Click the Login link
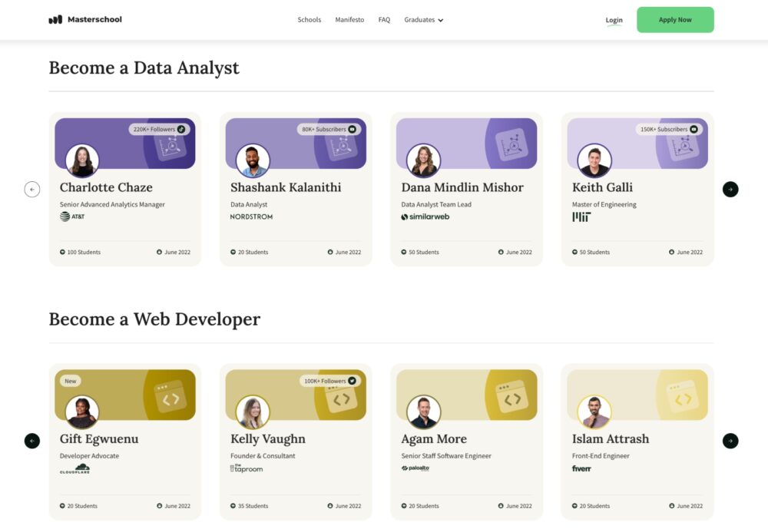 [614, 20]
